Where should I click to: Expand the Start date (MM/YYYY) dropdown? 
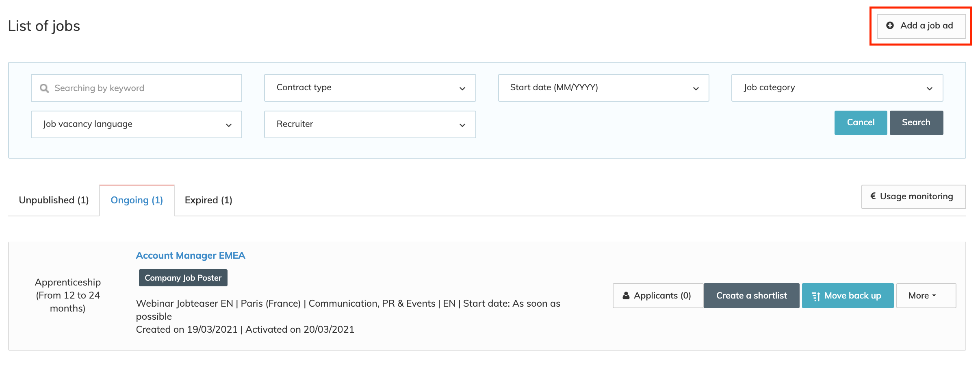(x=603, y=88)
